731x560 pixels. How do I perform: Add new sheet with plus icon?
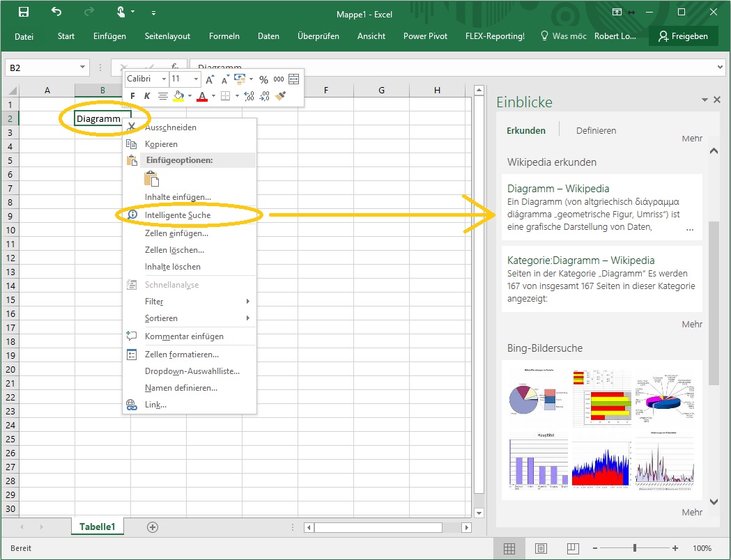pyautogui.click(x=153, y=527)
